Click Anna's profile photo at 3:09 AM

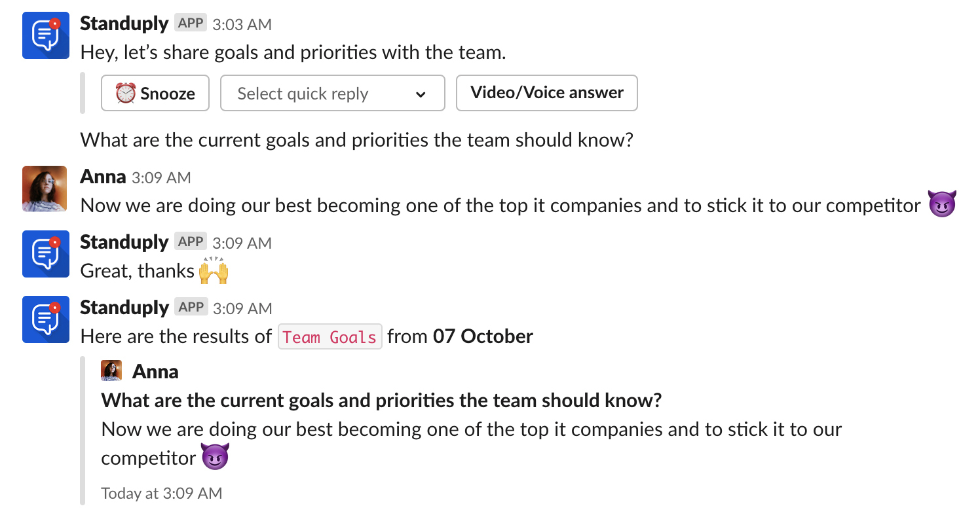(x=45, y=189)
